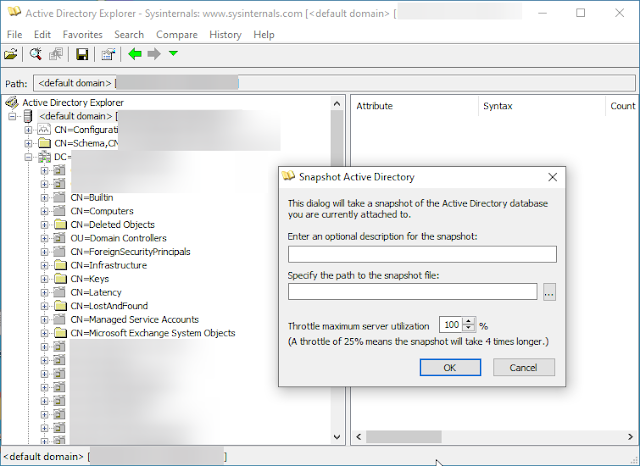Viewport: 640px width, 466px height.
Task: Click the snapshot file path field
Action: point(413,292)
